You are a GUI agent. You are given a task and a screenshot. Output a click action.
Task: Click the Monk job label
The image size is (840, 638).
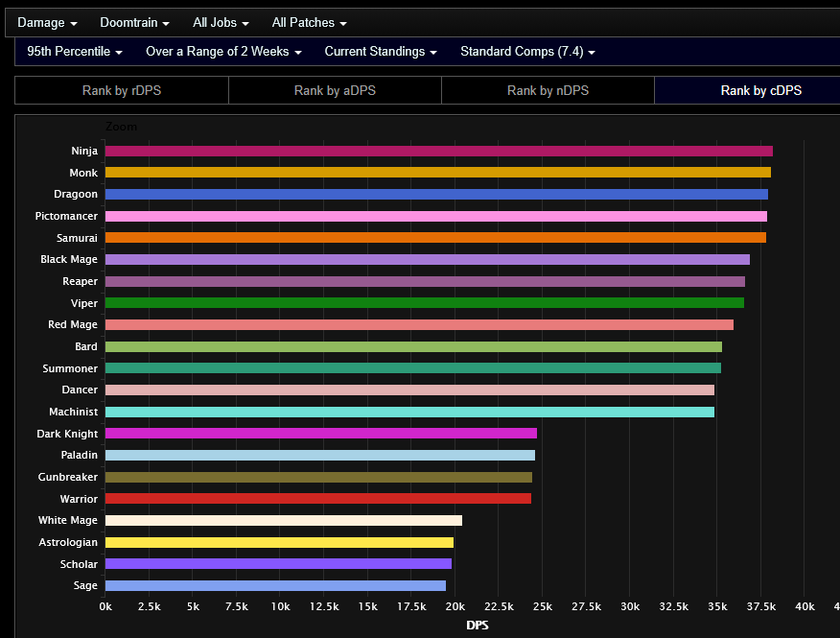(83, 173)
